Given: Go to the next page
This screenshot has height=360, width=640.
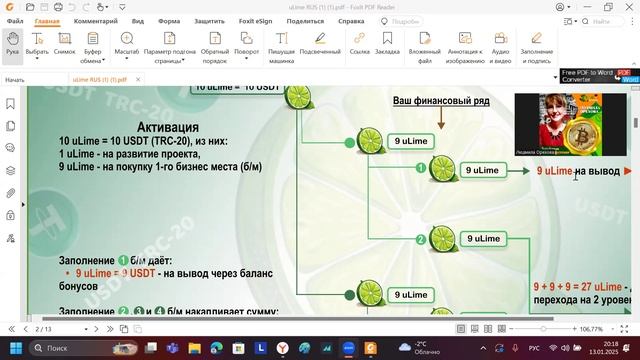Looking at the screenshot, I should (96, 329).
